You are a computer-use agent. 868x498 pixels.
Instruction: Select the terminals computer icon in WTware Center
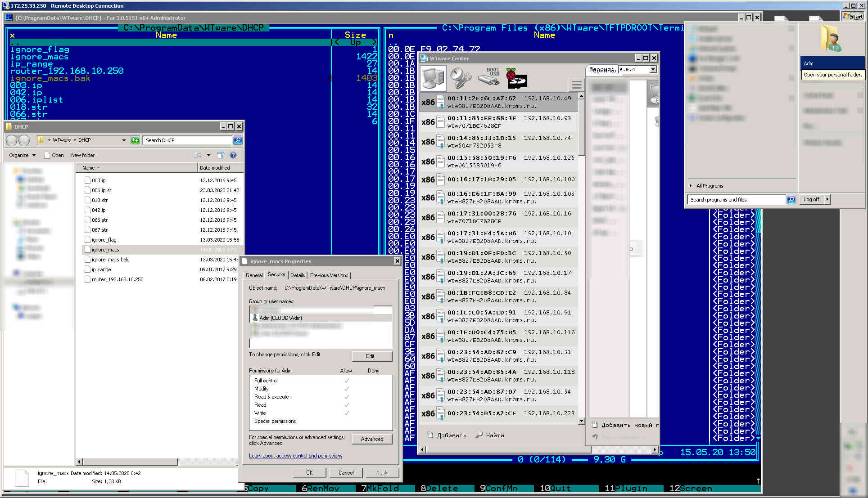[433, 78]
